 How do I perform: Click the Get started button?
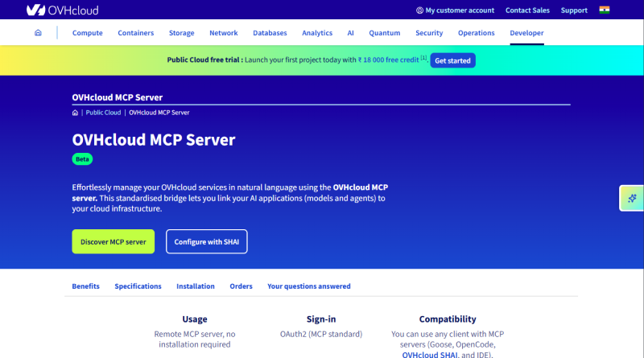(x=452, y=60)
